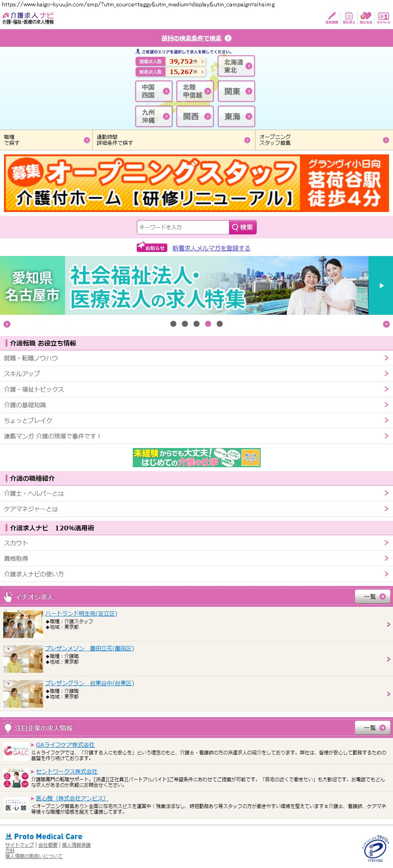
Task: Select the first carousel dot
Action: coord(173,324)
